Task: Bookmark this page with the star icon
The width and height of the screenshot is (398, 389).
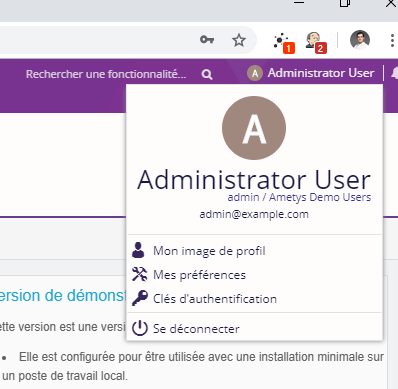Action: point(239,40)
